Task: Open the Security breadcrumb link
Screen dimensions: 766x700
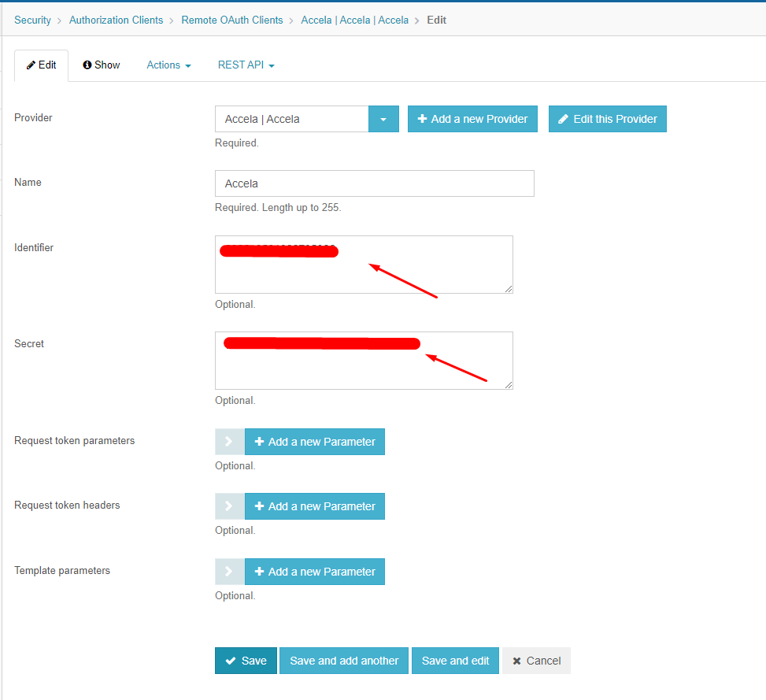Action: [x=32, y=20]
